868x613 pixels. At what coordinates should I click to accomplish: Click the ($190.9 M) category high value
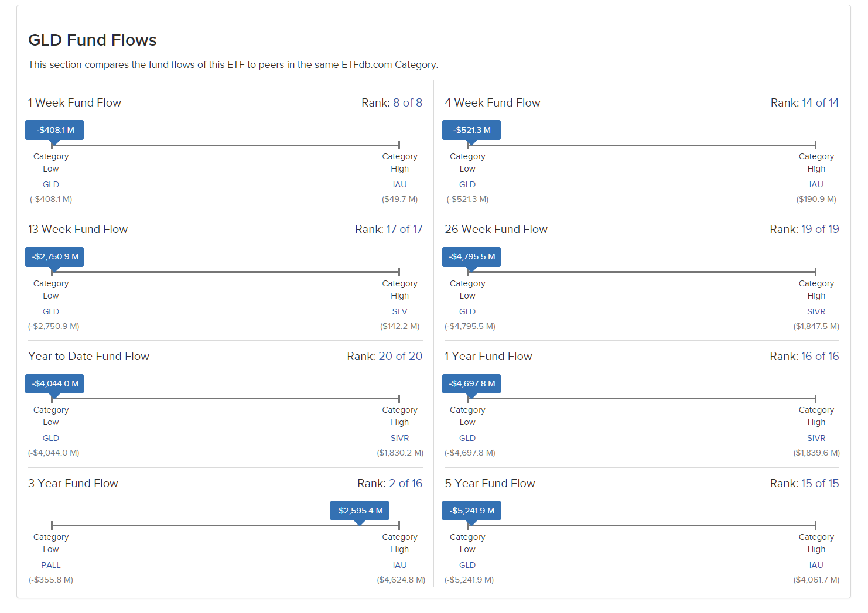click(x=816, y=199)
